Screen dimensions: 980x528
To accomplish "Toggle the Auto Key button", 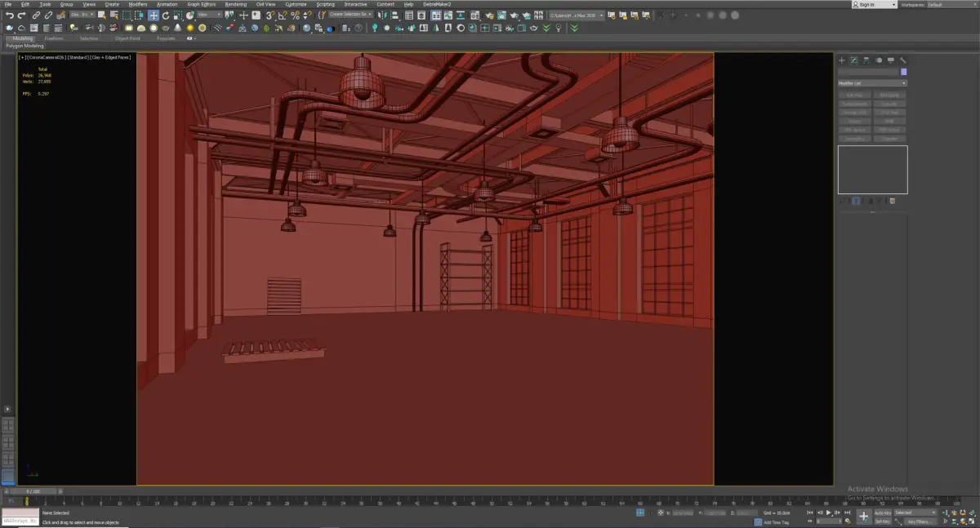I will pos(883,512).
